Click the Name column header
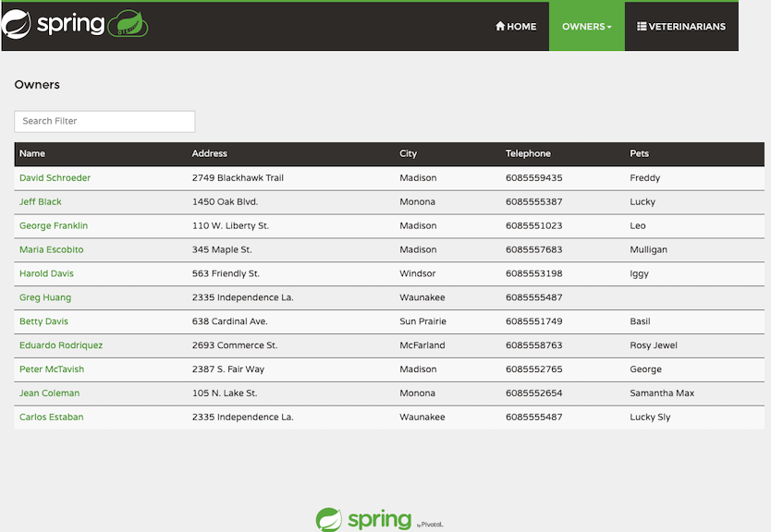Screen dimensions: 771x532 click(x=32, y=153)
